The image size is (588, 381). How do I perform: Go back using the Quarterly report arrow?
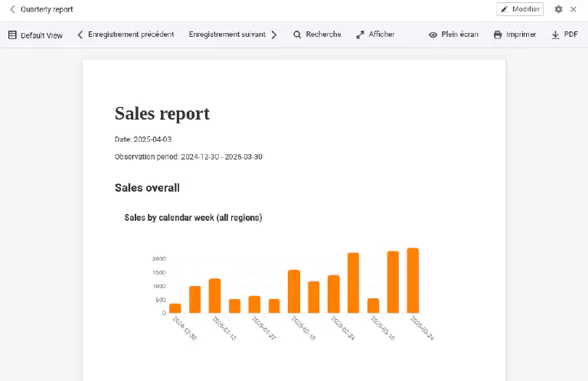[12, 9]
